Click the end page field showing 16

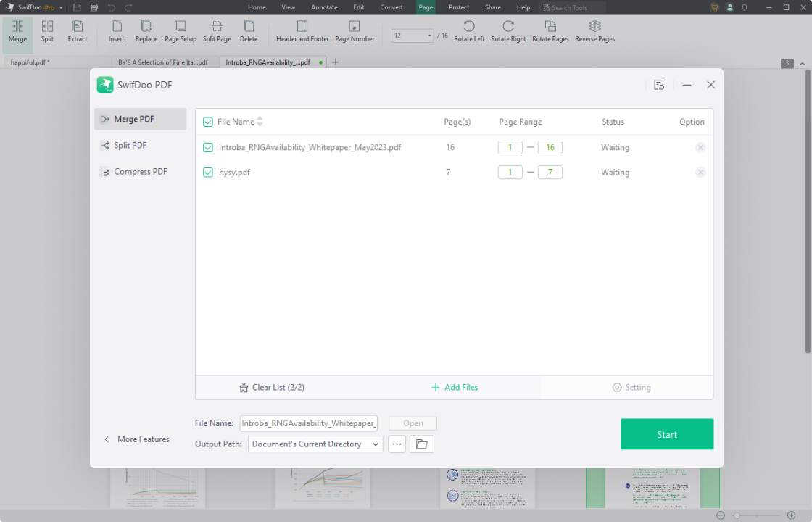pyautogui.click(x=550, y=147)
